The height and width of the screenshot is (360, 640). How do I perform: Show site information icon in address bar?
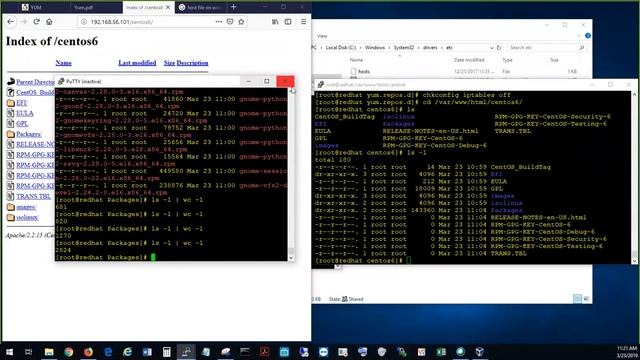pyautogui.click(x=84, y=22)
